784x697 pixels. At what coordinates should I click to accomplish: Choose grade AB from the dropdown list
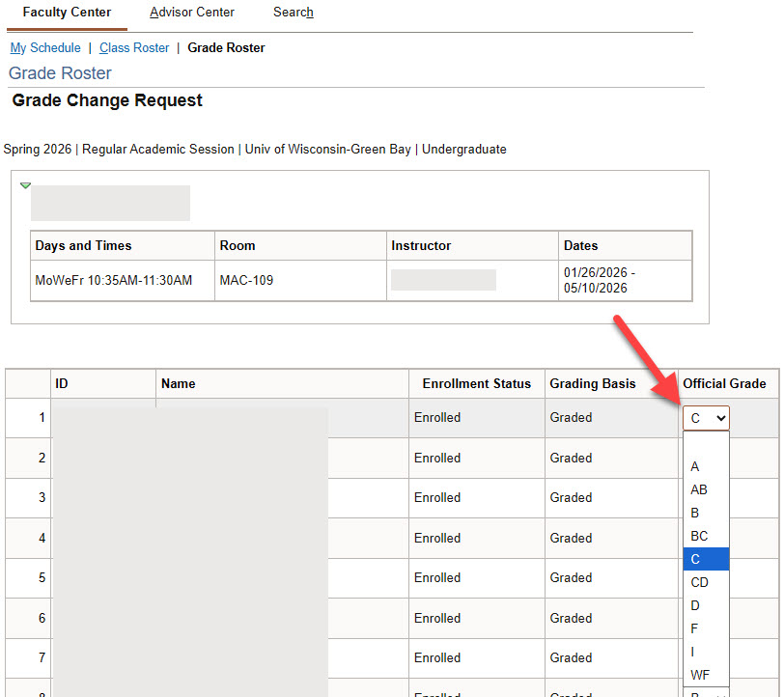click(706, 489)
